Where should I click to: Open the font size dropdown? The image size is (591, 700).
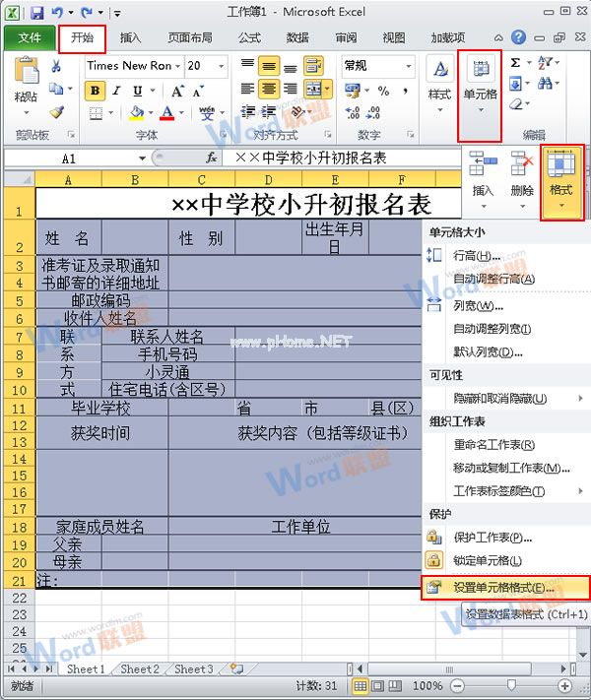221,66
